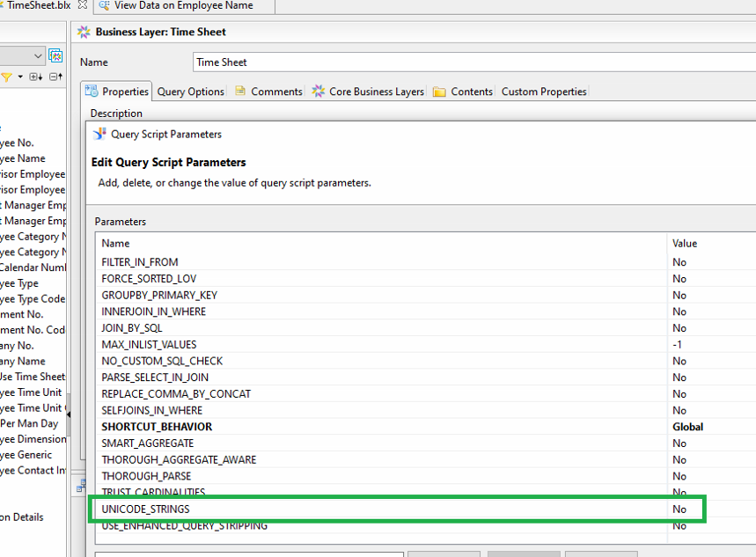The image size is (756, 557).
Task: Open the dropdown arrow next to the filter icon
Action: 20,77
